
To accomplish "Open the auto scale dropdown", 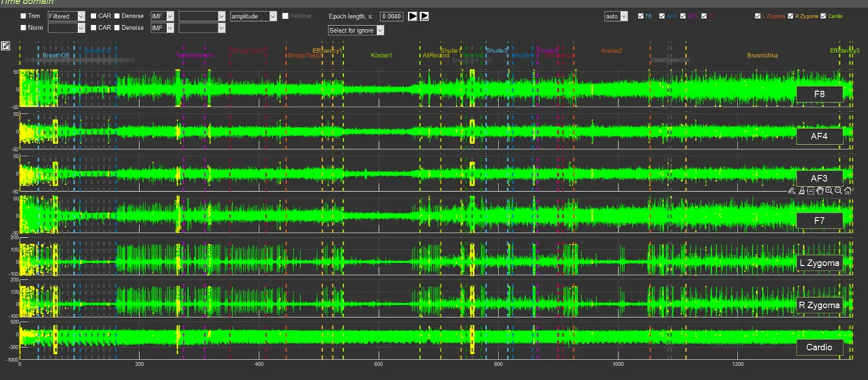I will pyautogui.click(x=616, y=16).
